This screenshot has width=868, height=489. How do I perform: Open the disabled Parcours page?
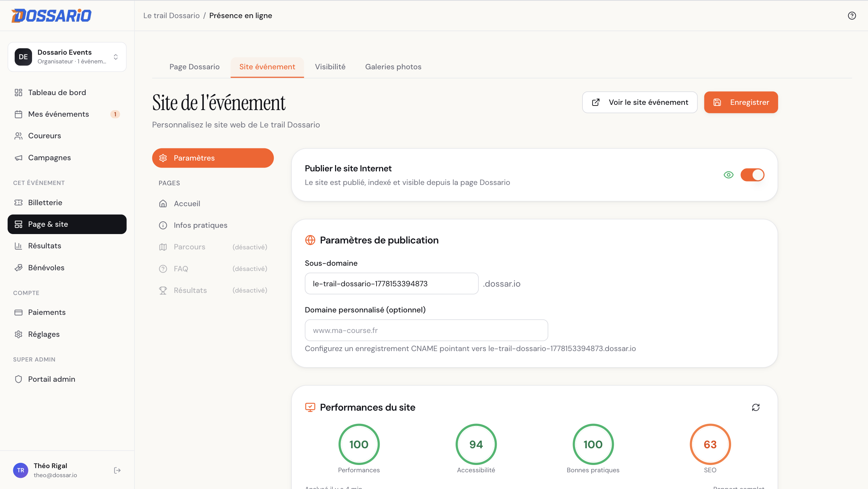coord(213,247)
